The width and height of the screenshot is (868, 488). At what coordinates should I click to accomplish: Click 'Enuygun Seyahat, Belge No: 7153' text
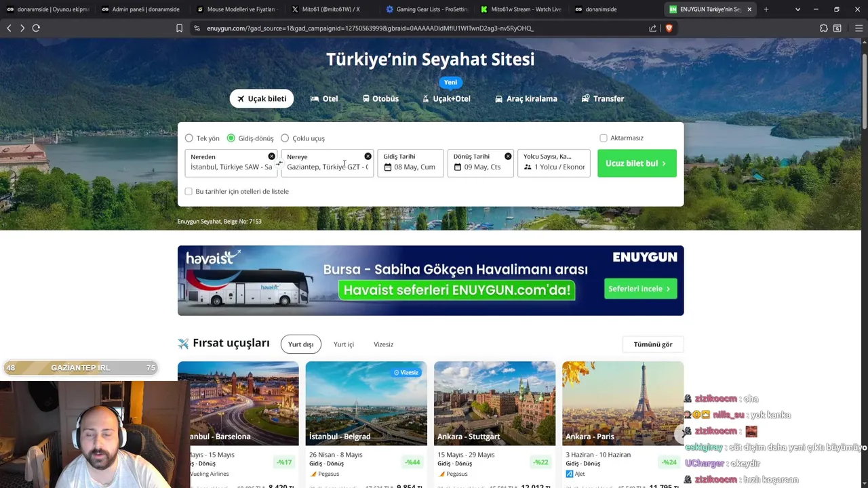pyautogui.click(x=219, y=222)
